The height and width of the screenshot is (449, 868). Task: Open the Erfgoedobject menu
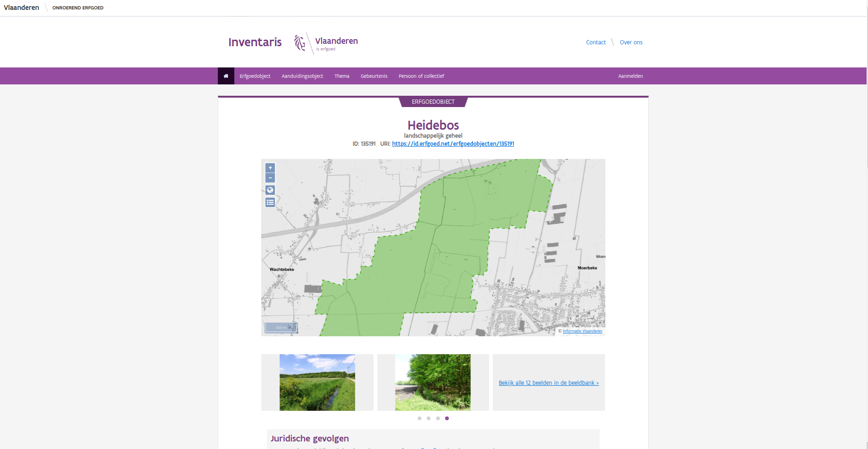(255, 76)
